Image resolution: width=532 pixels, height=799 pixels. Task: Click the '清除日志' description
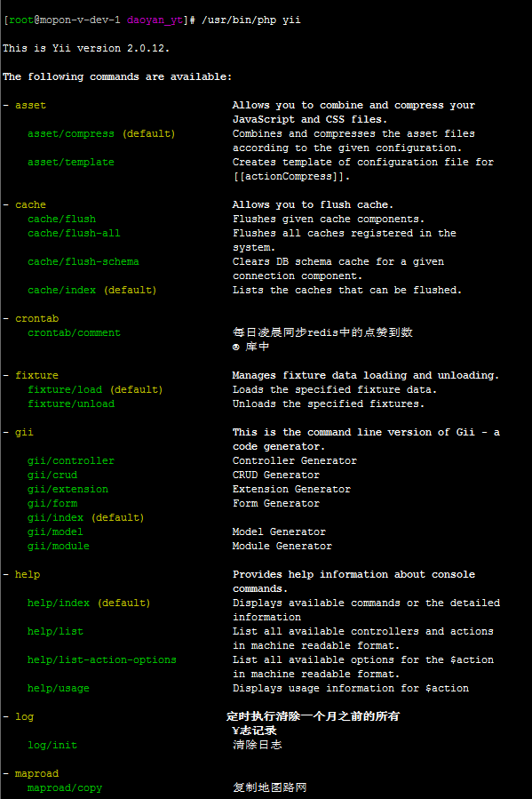click(257, 745)
